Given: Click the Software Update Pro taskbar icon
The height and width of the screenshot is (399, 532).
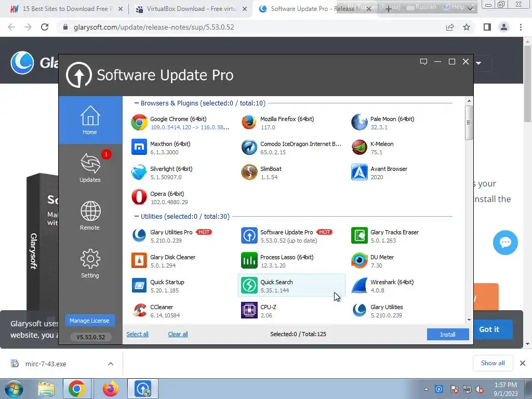Looking at the screenshot, I should pos(143,389).
